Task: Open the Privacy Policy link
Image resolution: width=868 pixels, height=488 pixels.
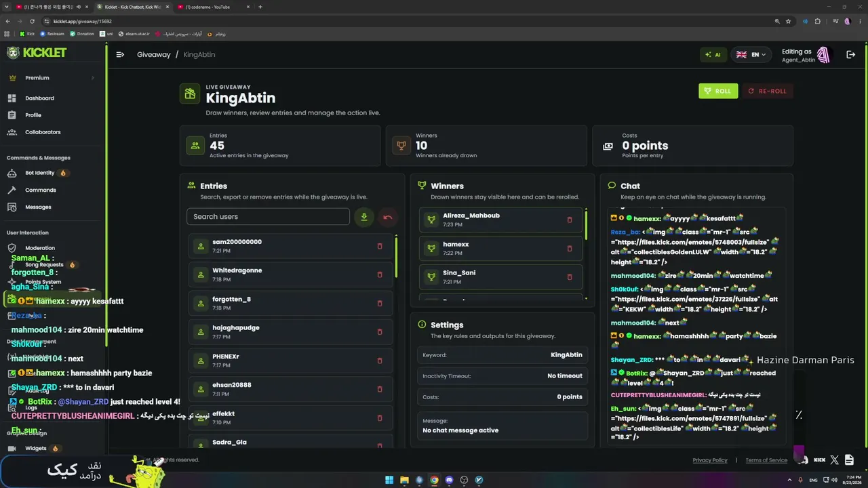Action: point(710,460)
